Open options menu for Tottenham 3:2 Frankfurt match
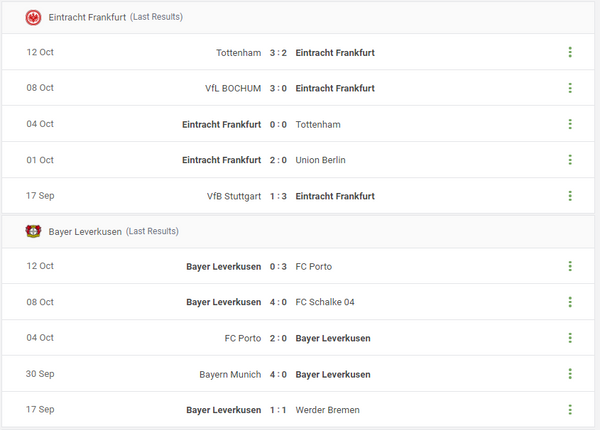Viewport: 600px width, 430px height. coord(570,52)
